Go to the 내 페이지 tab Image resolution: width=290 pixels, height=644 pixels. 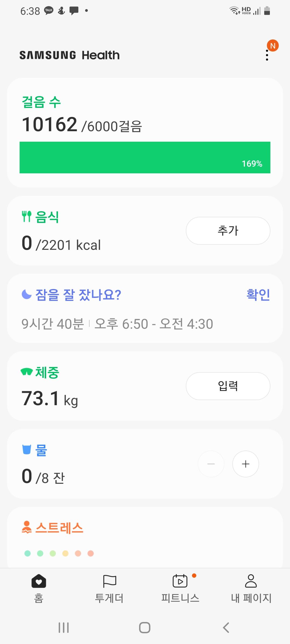(x=251, y=588)
